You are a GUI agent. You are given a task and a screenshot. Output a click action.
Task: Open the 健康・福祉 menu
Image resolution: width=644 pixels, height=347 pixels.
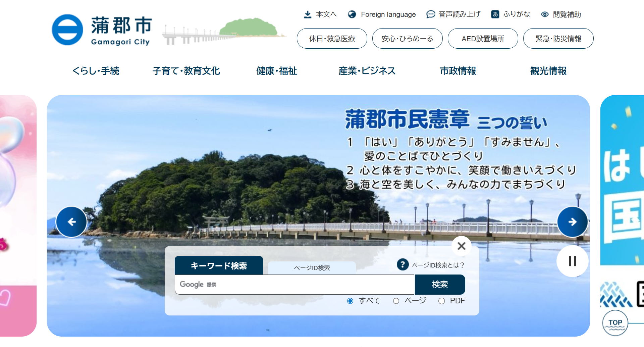(277, 71)
